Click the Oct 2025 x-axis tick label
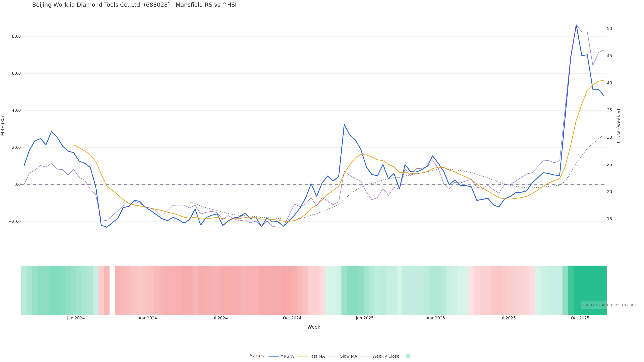 pyautogui.click(x=580, y=318)
